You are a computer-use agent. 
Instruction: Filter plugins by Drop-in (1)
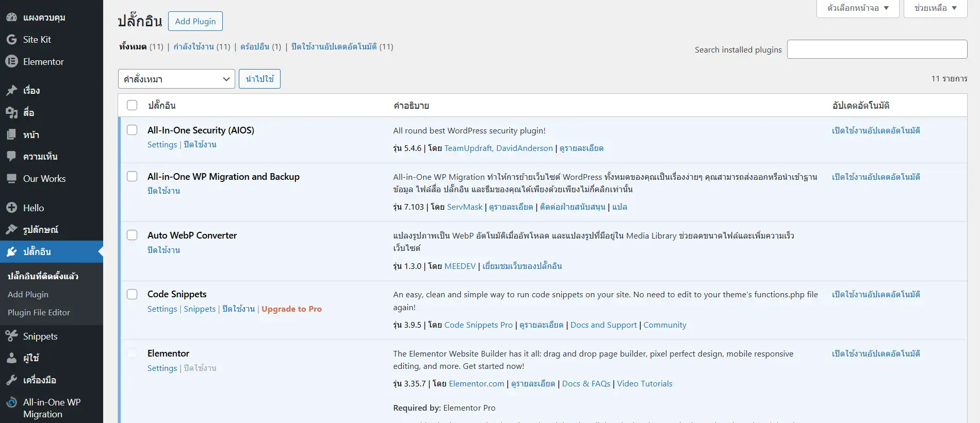(x=260, y=46)
